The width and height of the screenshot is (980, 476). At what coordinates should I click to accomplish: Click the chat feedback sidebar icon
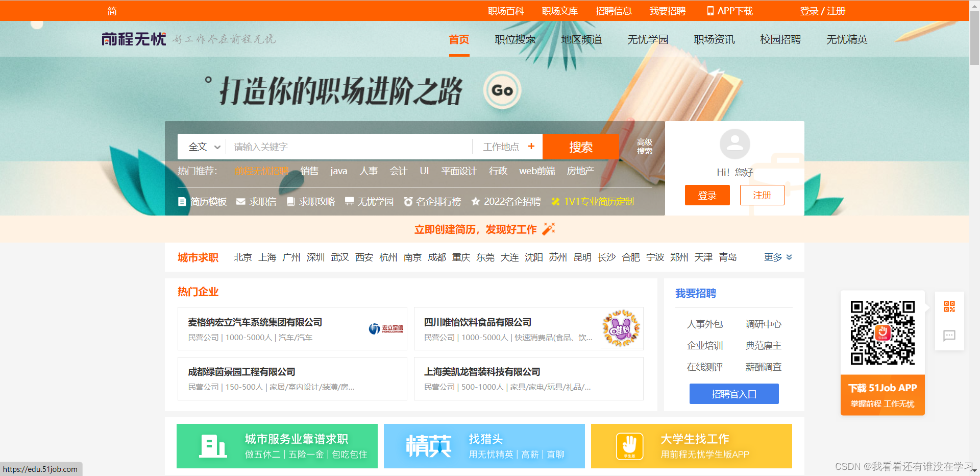[x=949, y=336]
